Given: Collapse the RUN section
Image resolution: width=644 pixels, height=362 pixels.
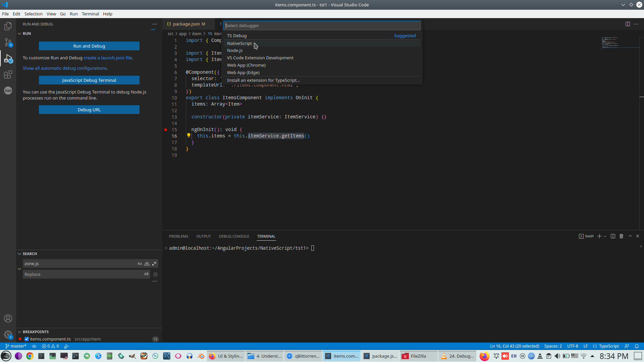Looking at the screenshot, I should tap(20, 33).
